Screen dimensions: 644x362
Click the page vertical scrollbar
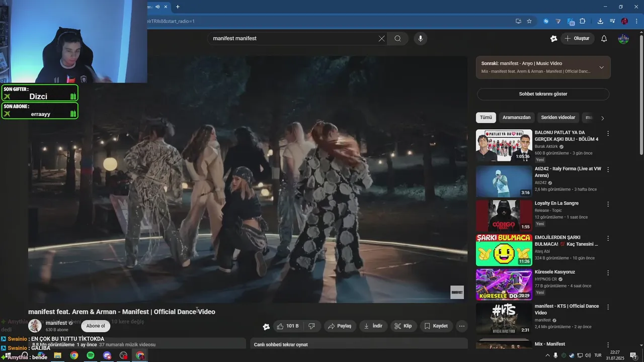pyautogui.click(x=641, y=96)
